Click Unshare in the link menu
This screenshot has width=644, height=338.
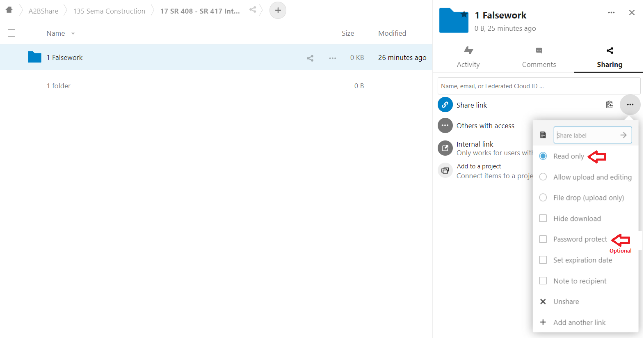click(x=566, y=301)
